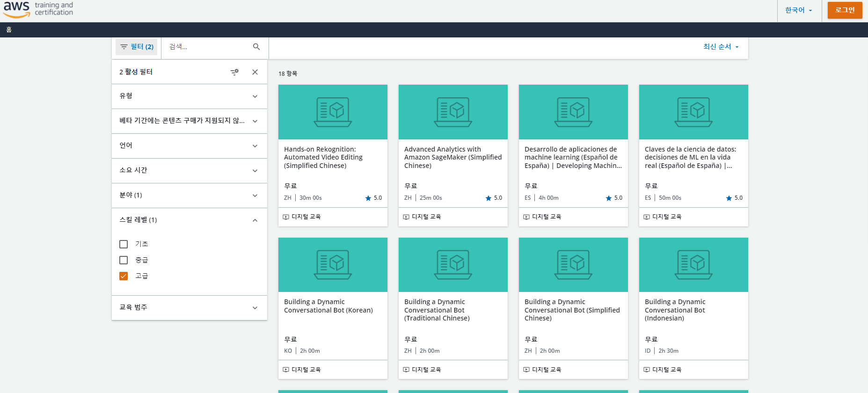
Task: Click the AWS training and certification logo
Action: coord(38,9)
